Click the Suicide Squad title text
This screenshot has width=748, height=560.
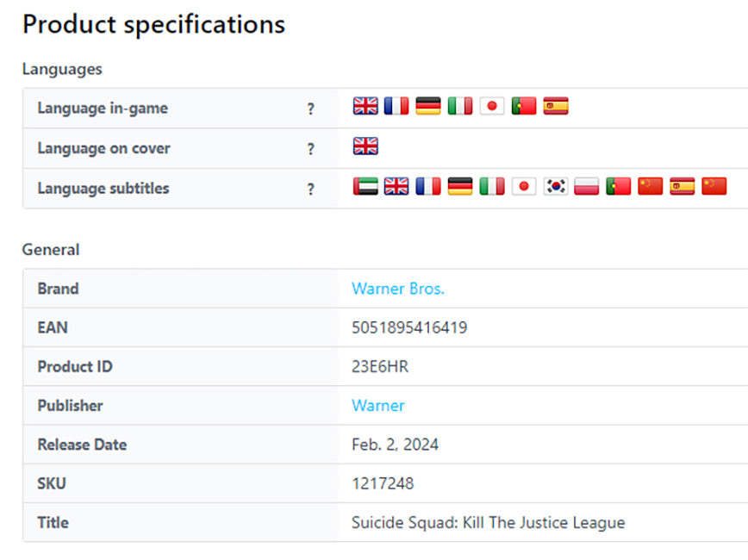click(x=488, y=522)
